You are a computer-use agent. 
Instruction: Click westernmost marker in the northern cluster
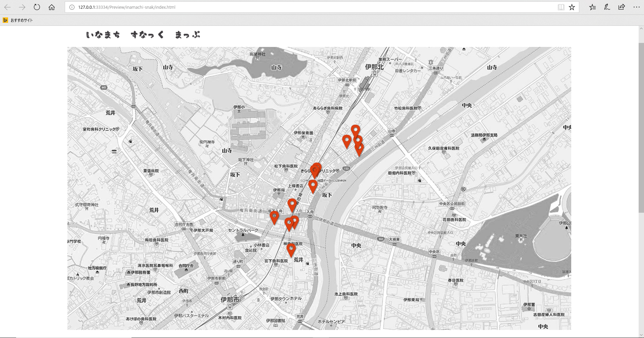[347, 140]
